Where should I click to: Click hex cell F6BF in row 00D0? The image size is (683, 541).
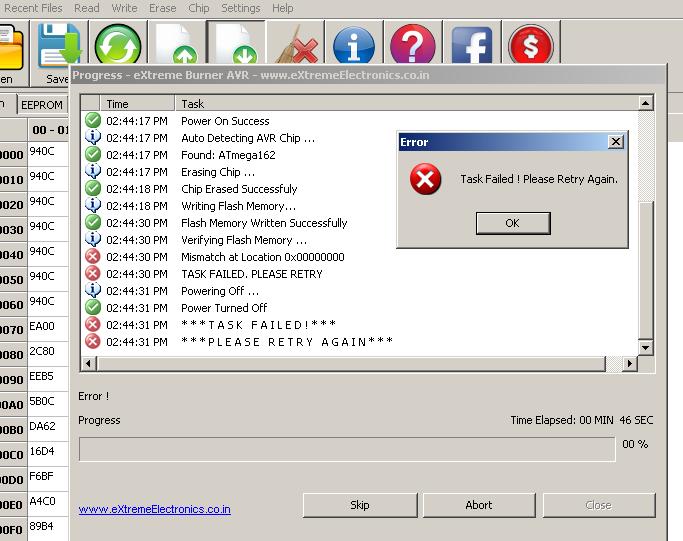click(48, 479)
